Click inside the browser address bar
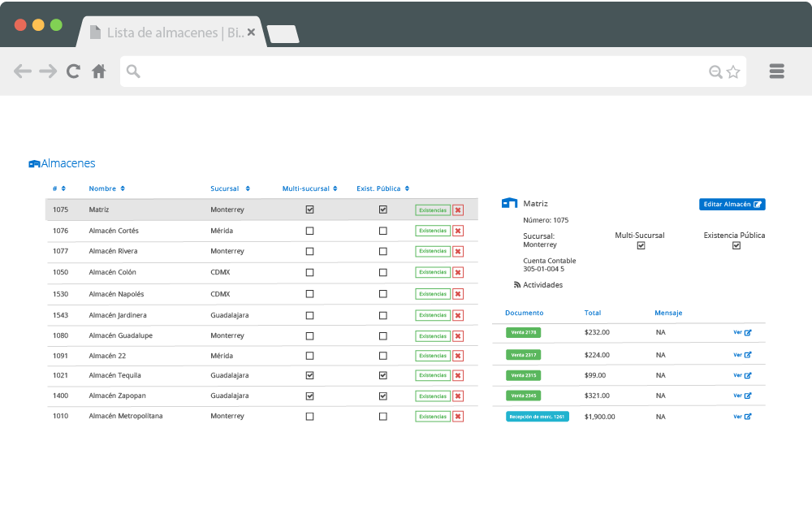The image size is (812, 506). [x=406, y=71]
